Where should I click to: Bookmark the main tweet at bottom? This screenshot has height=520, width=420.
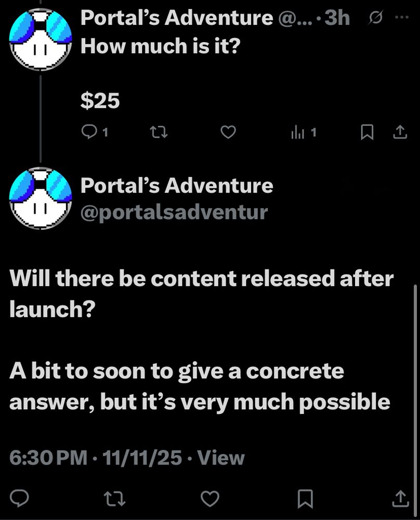coord(305,499)
